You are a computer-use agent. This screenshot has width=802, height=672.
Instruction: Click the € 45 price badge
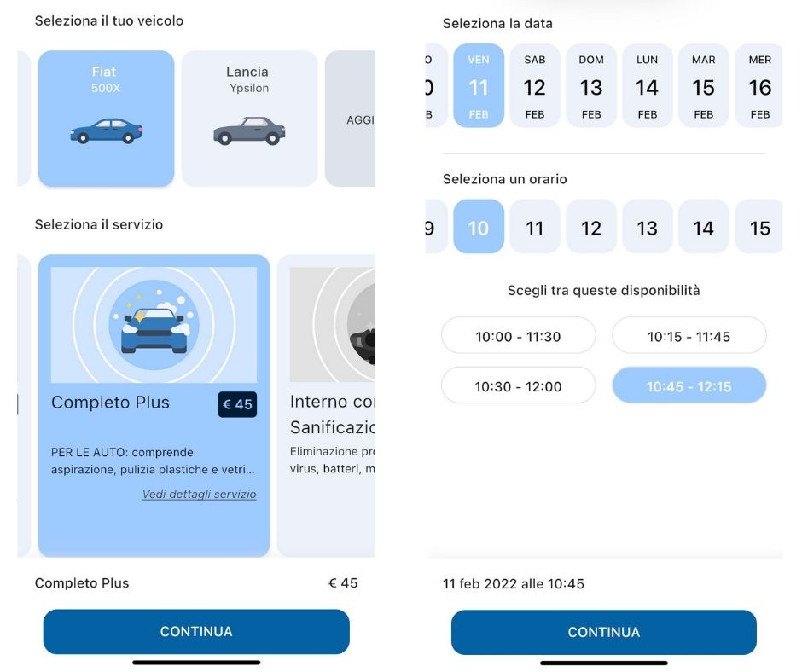[x=237, y=404]
